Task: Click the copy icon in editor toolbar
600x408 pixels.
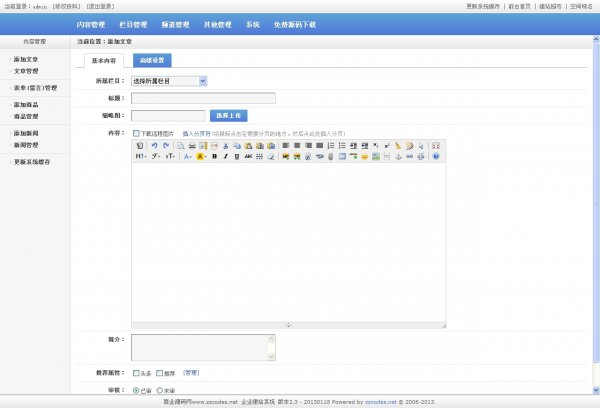Action: [x=237, y=145]
